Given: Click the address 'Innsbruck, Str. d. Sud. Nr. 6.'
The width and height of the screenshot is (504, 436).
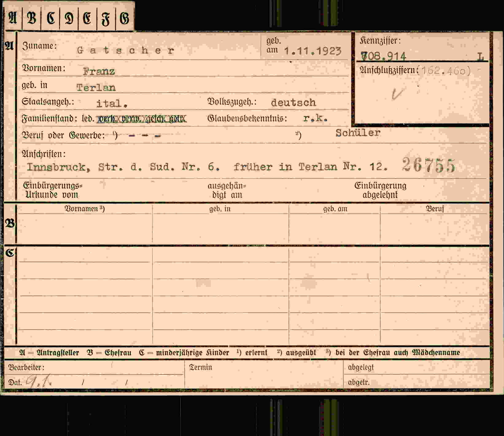Looking at the screenshot, I should (x=123, y=167).
